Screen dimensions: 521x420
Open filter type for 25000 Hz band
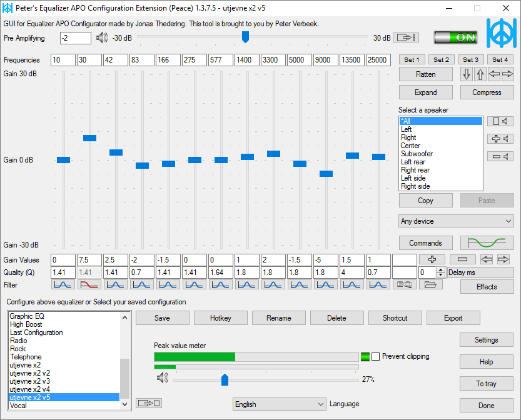click(x=378, y=284)
